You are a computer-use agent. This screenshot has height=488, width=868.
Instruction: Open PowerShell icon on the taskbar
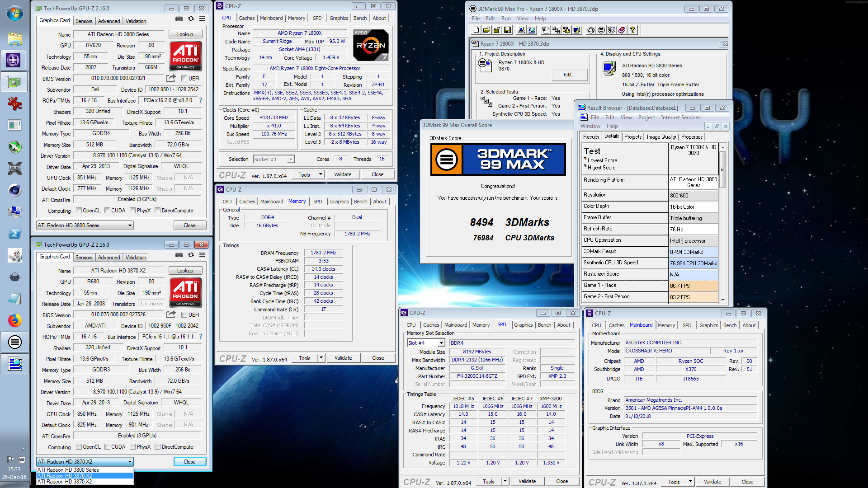(x=14, y=234)
